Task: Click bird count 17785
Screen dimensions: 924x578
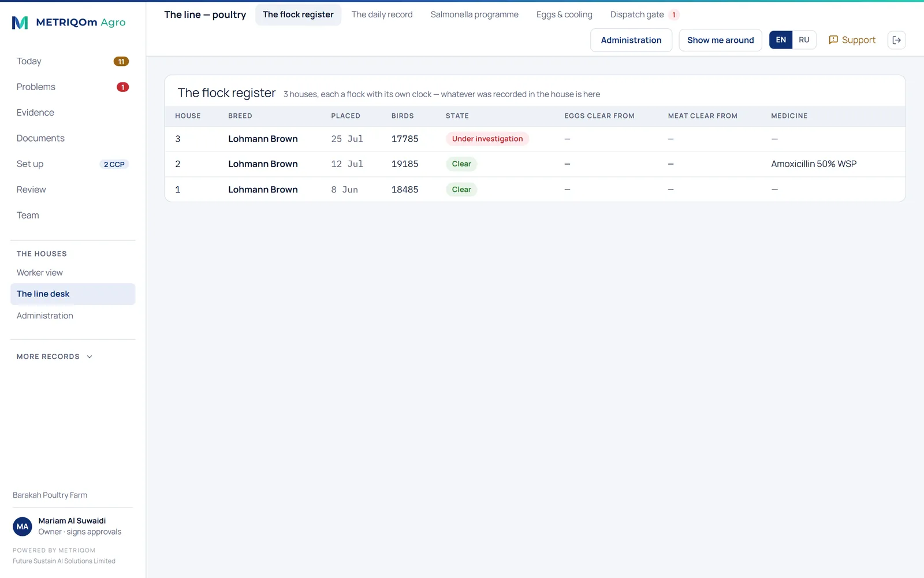Action: (405, 139)
